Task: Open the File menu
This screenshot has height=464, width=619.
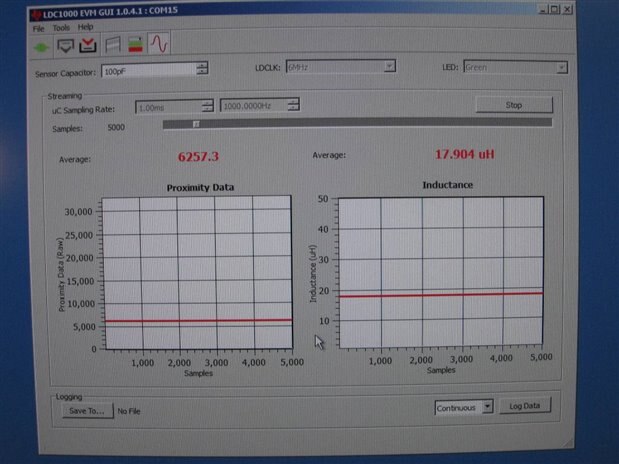Action: pos(38,28)
